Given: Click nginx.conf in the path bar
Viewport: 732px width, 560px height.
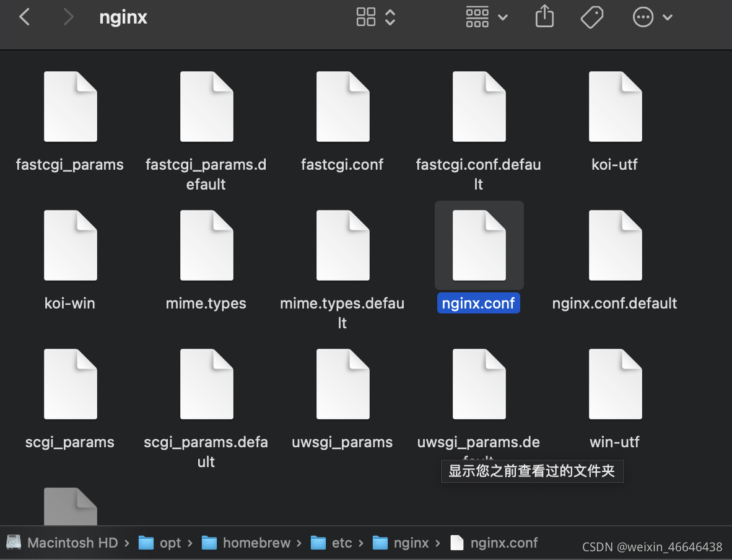Looking at the screenshot, I should click(x=494, y=543).
